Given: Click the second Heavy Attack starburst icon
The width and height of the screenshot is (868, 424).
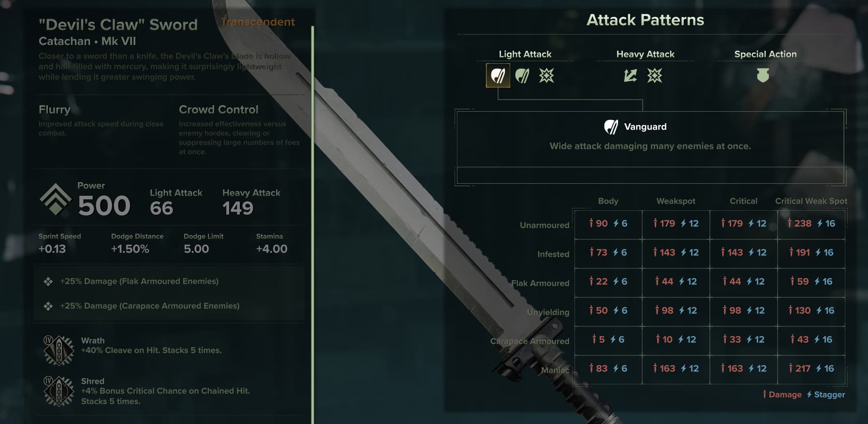Looking at the screenshot, I should [655, 75].
